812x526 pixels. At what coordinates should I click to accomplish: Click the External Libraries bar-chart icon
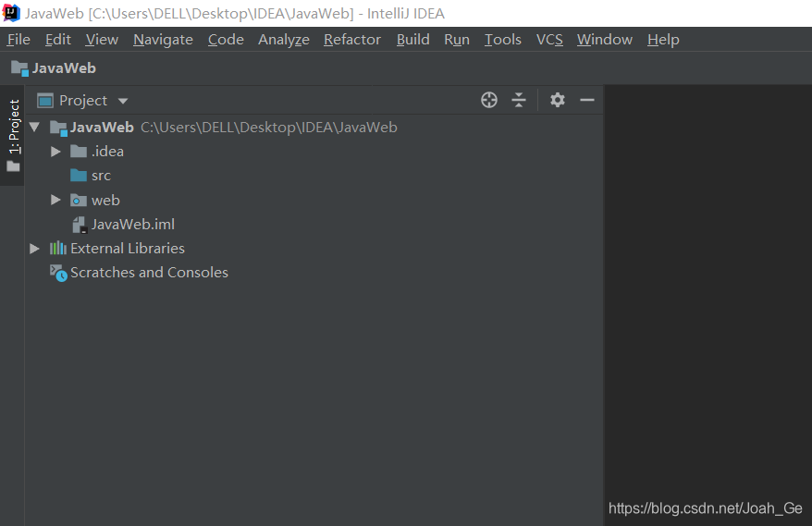click(58, 249)
